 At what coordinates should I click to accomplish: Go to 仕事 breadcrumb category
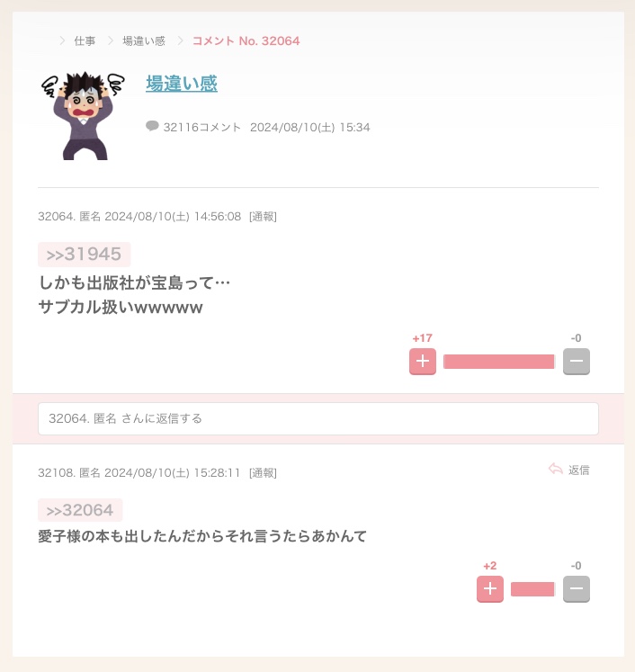pos(85,41)
